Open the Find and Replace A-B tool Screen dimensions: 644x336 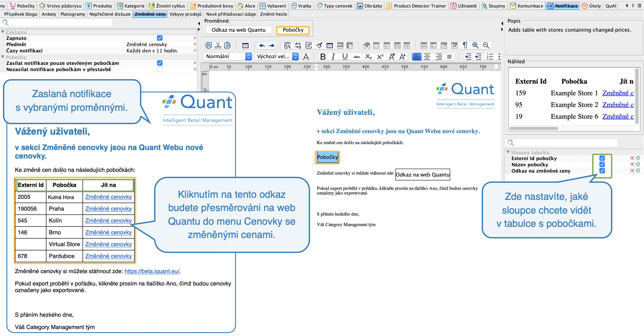[298, 45]
